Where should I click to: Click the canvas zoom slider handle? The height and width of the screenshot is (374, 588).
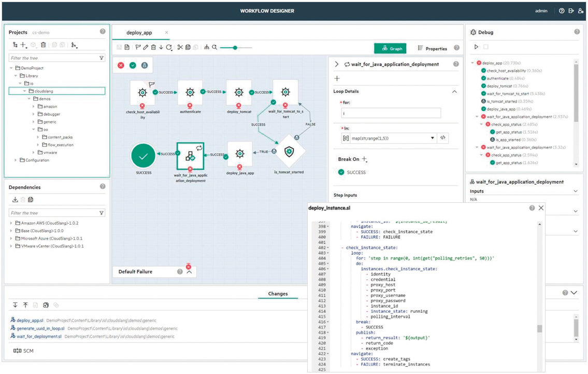point(235,48)
